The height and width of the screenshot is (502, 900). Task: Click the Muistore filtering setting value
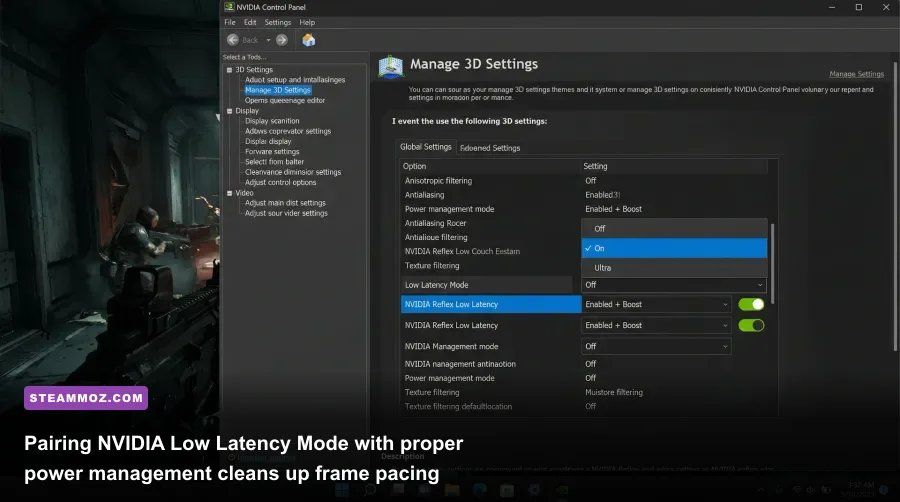[614, 392]
